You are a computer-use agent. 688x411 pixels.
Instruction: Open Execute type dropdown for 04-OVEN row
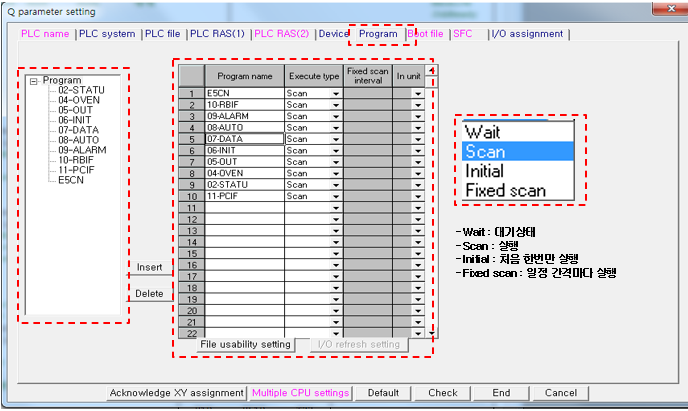coord(336,173)
